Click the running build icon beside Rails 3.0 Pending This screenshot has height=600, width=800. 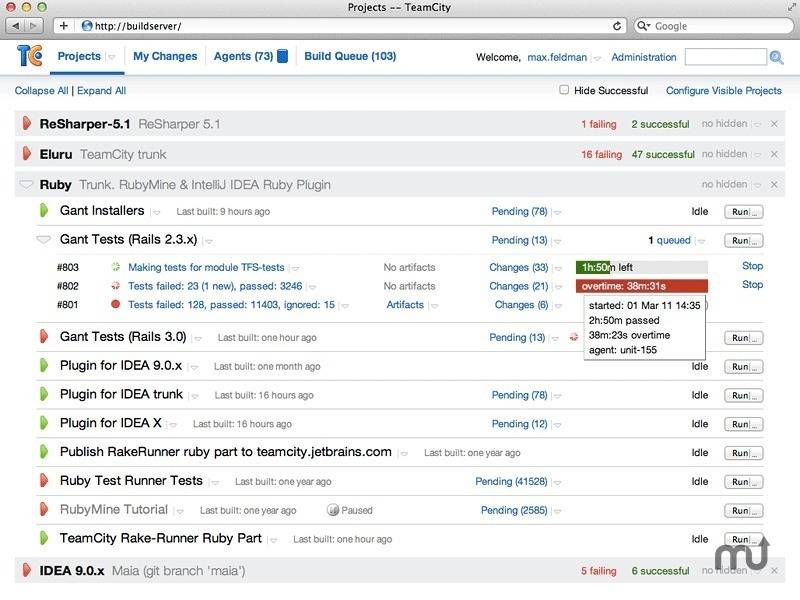coord(574,337)
